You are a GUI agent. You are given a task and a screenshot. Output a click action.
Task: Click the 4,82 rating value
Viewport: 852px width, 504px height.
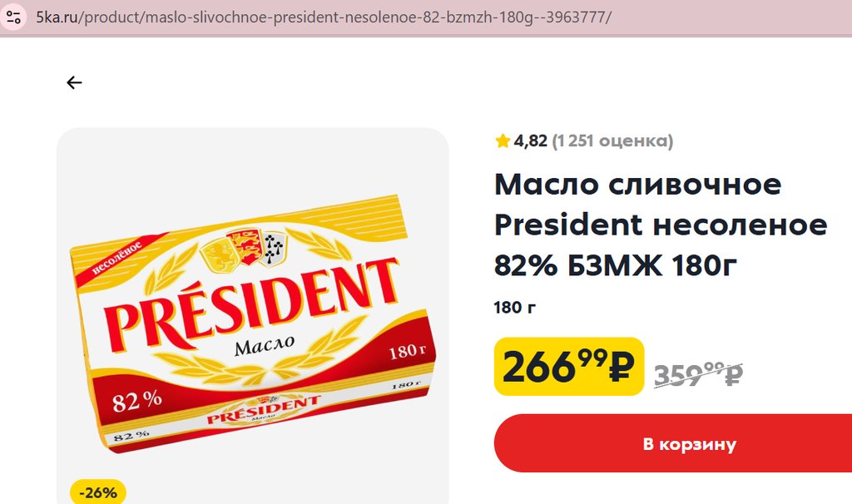pos(531,141)
